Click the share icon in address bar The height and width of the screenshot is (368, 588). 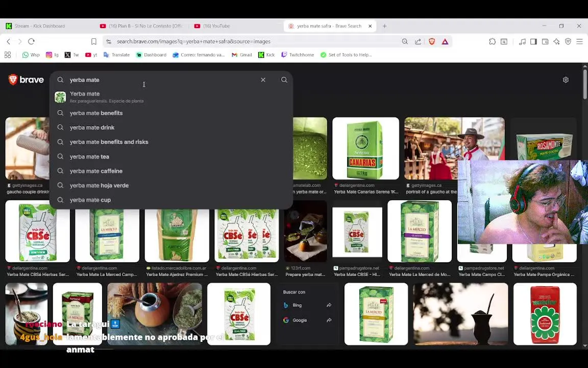coord(418,42)
